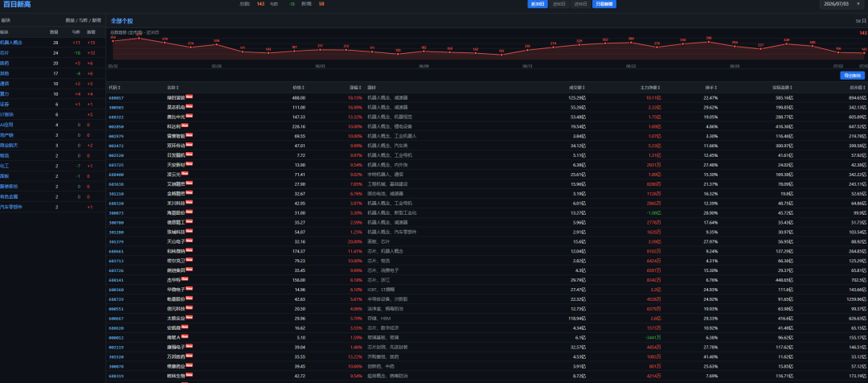The image size is (868, 383).
Task: Open stock code 603638 link
Action: point(117,184)
